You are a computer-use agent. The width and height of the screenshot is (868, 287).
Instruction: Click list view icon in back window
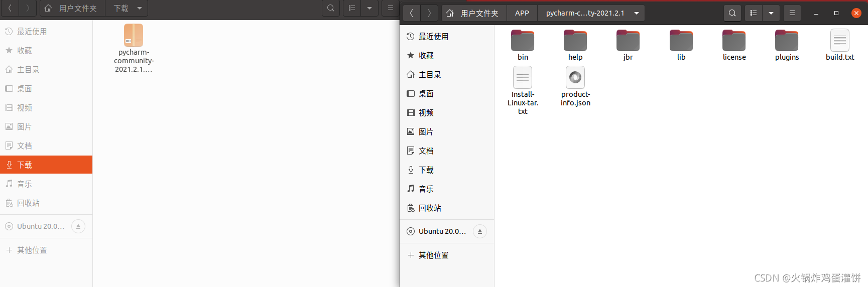pyautogui.click(x=352, y=8)
